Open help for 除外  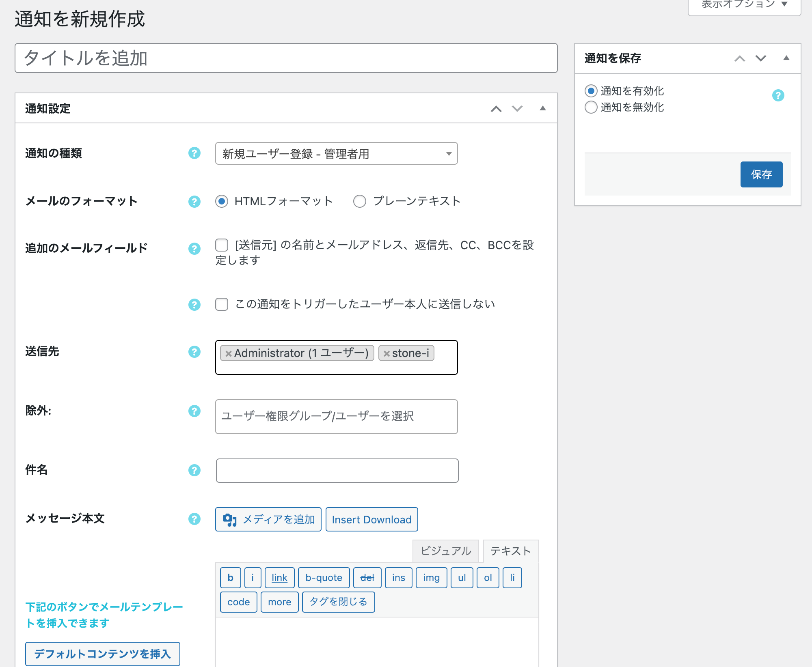coord(194,411)
